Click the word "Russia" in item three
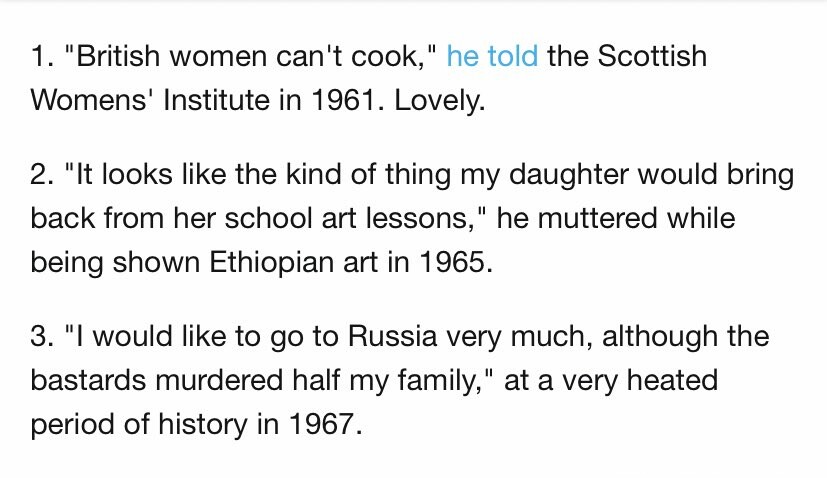The image size is (827, 478). [392, 336]
